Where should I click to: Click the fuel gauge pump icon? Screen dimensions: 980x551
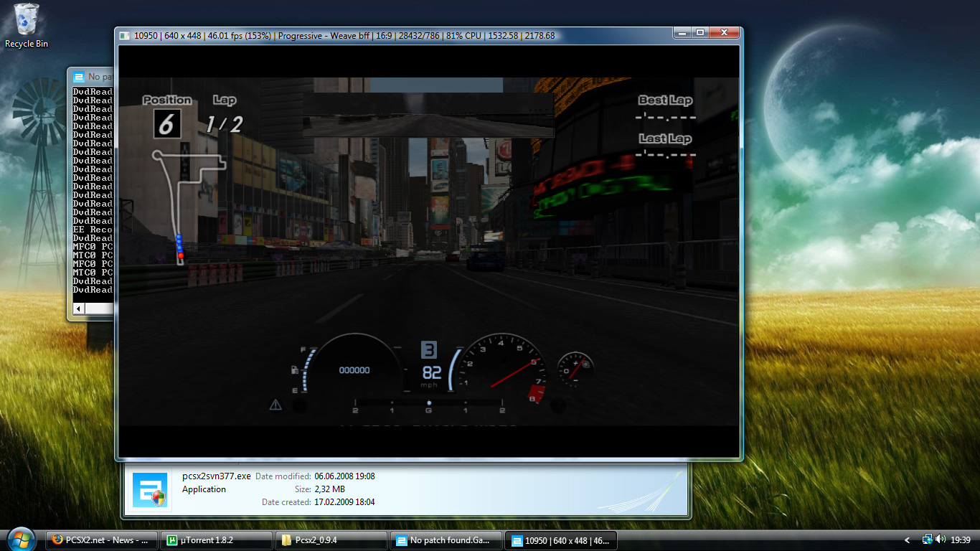[x=294, y=370]
